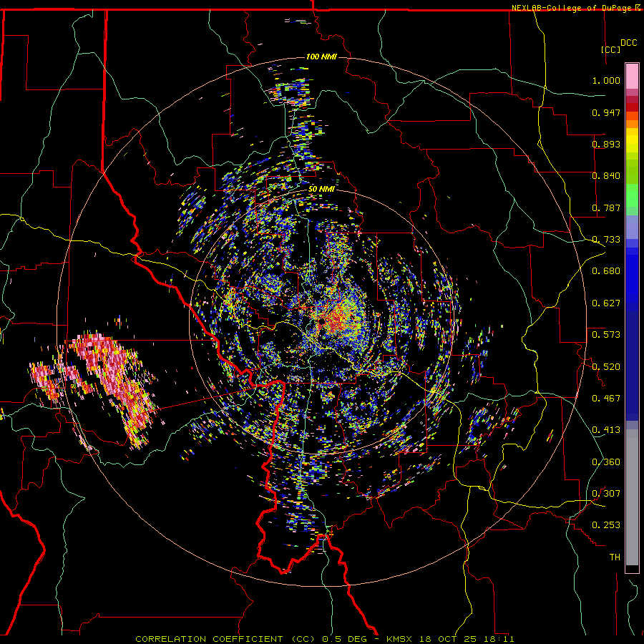Click the 0.787 scale value

[606, 208]
